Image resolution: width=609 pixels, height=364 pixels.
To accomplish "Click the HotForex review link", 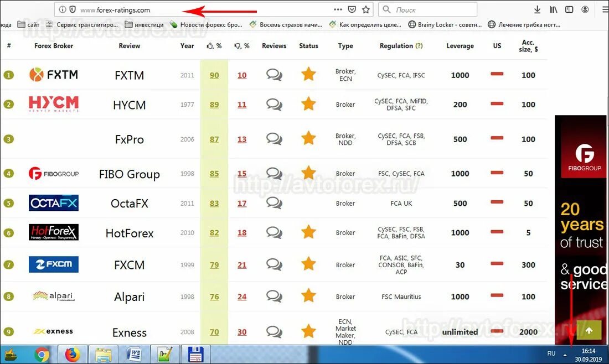I will 130,233.
